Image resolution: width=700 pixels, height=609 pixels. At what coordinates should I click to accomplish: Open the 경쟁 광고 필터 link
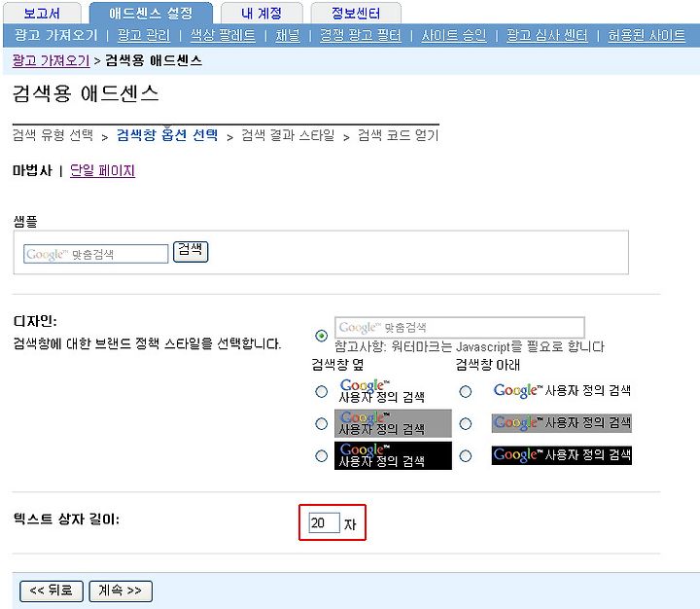pyautogui.click(x=361, y=35)
